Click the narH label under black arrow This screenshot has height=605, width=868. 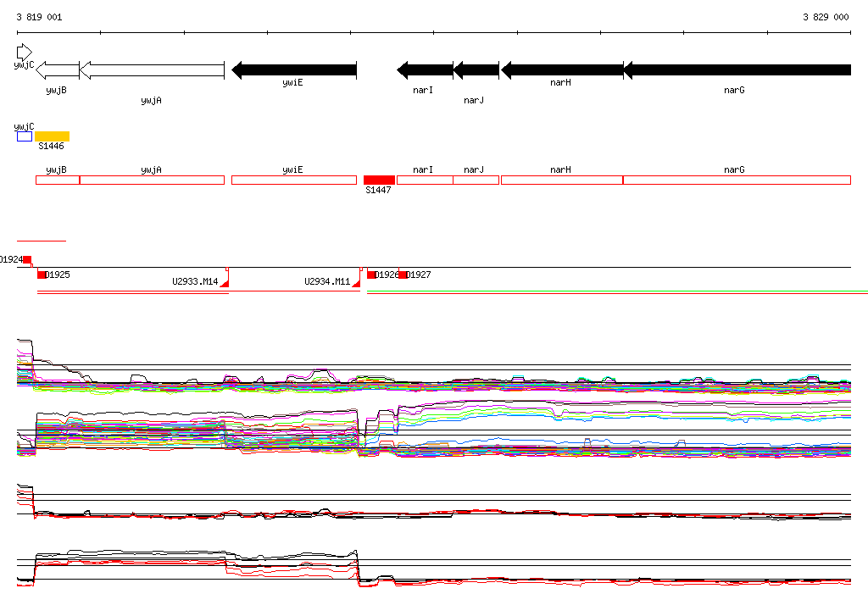(x=560, y=82)
